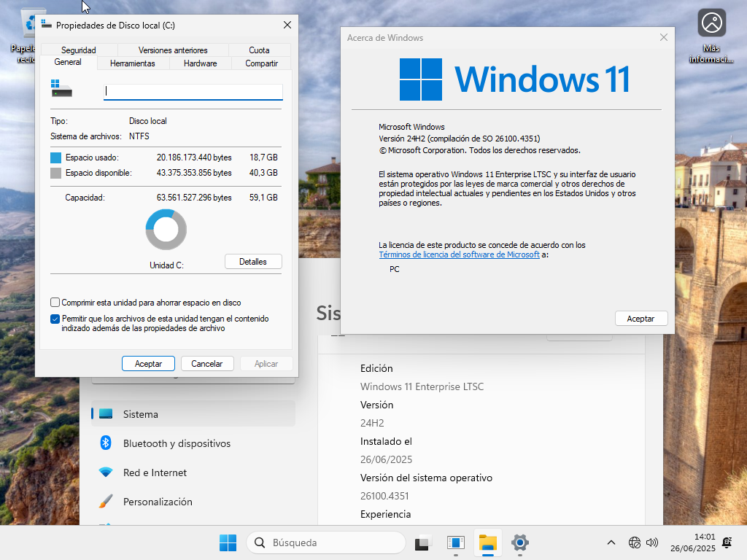Open the Windows Start menu
Image resolution: width=747 pixels, height=560 pixels.
(228, 542)
